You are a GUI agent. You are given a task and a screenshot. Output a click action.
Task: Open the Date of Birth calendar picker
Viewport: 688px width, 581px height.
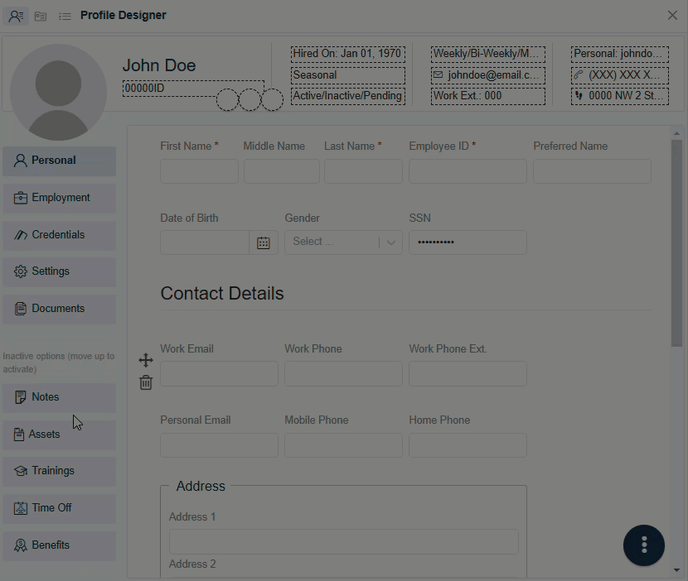[263, 243]
